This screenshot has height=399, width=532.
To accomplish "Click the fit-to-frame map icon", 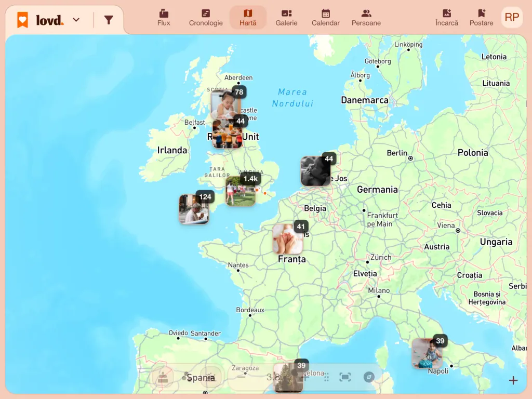I will tap(345, 377).
